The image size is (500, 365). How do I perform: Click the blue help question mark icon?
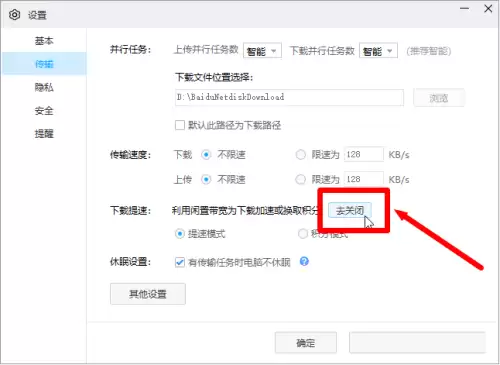click(x=304, y=261)
